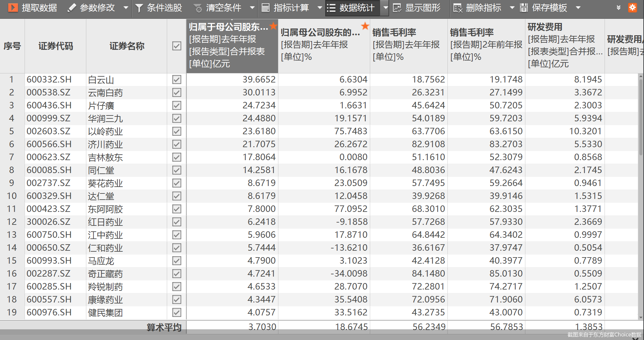
Task: Click the 参数修改 pencil icon
Action: pos(72,7)
